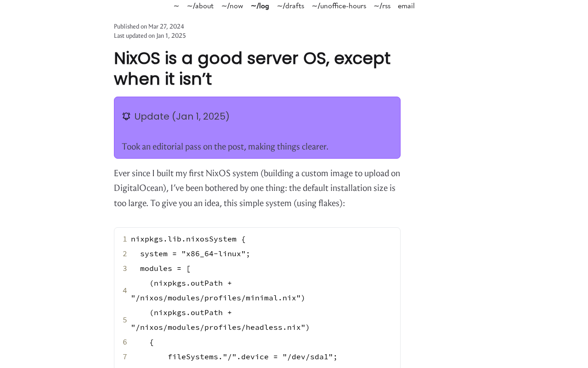This screenshot has height=368, width=588.
Task: Click the Published on Mar 27, 2024 text
Action: [x=149, y=26]
